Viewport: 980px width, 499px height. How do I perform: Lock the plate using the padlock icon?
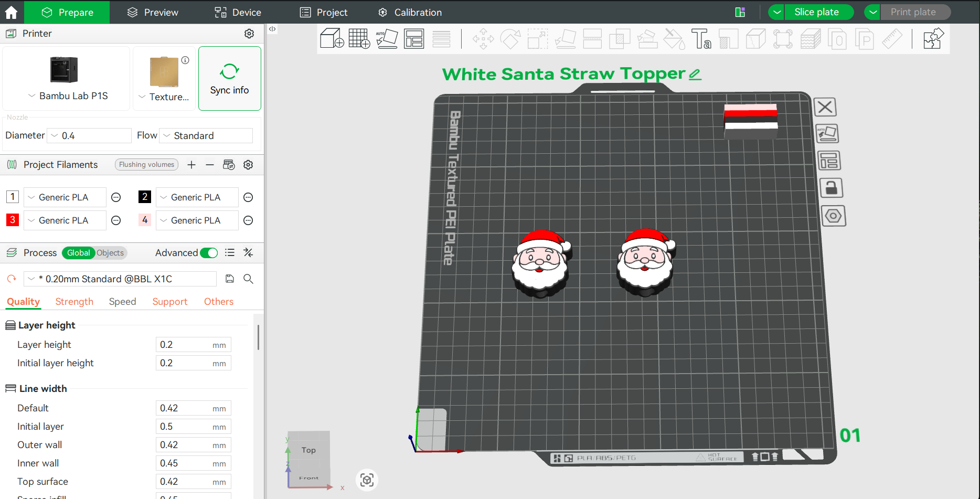click(x=832, y=187)
